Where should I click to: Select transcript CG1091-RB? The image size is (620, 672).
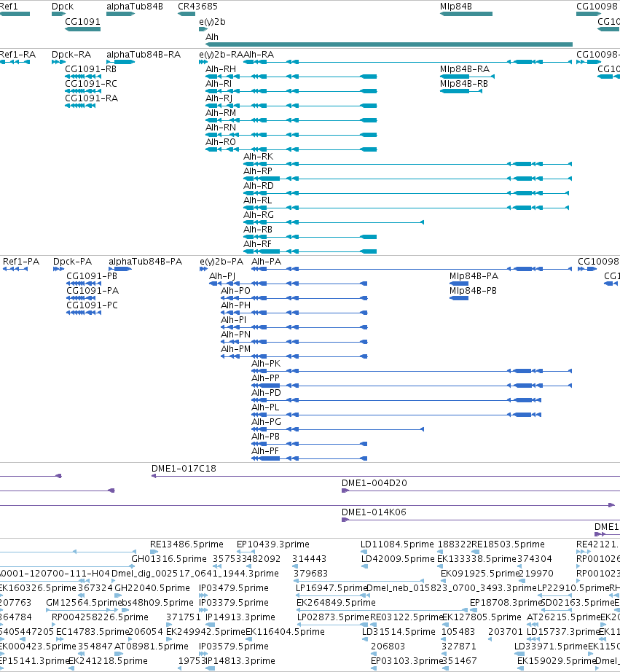[91, 69]
